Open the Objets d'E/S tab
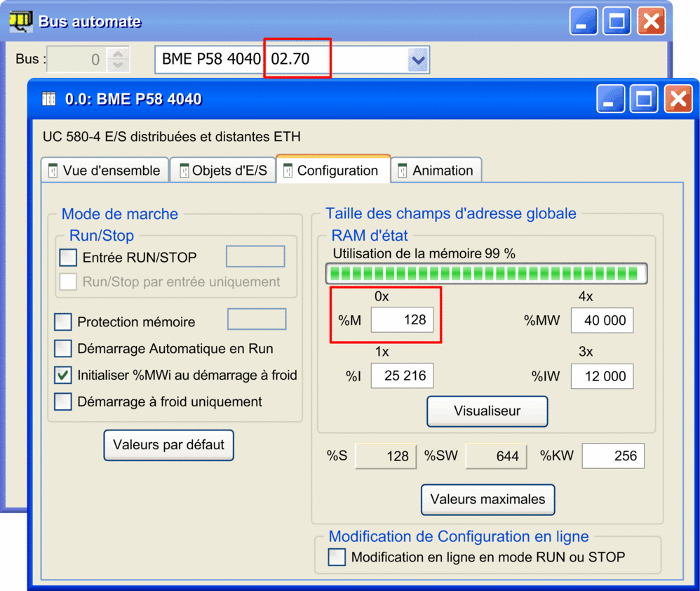Viewport: 700px width, 591px height. click(x=223, y=170)
